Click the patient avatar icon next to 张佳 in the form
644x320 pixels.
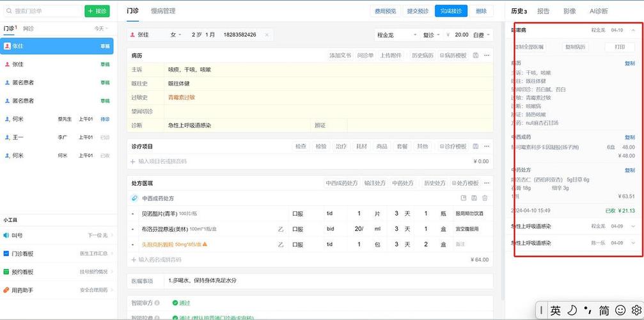coord(132,35)
